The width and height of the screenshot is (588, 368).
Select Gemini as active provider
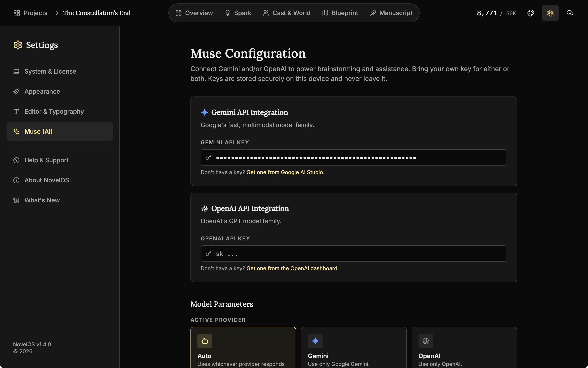coord(354,347)
